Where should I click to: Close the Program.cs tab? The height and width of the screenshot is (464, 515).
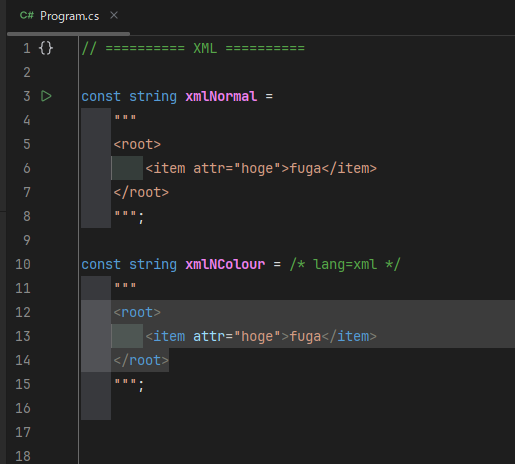(x=114, y=15)
